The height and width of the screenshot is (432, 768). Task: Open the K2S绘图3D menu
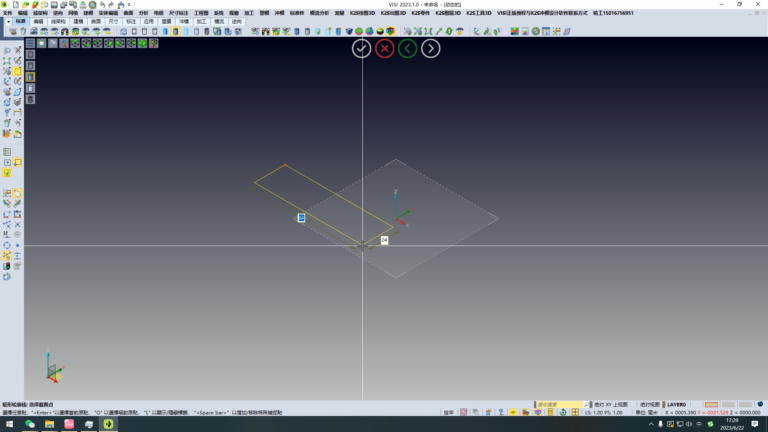[362, 13]
